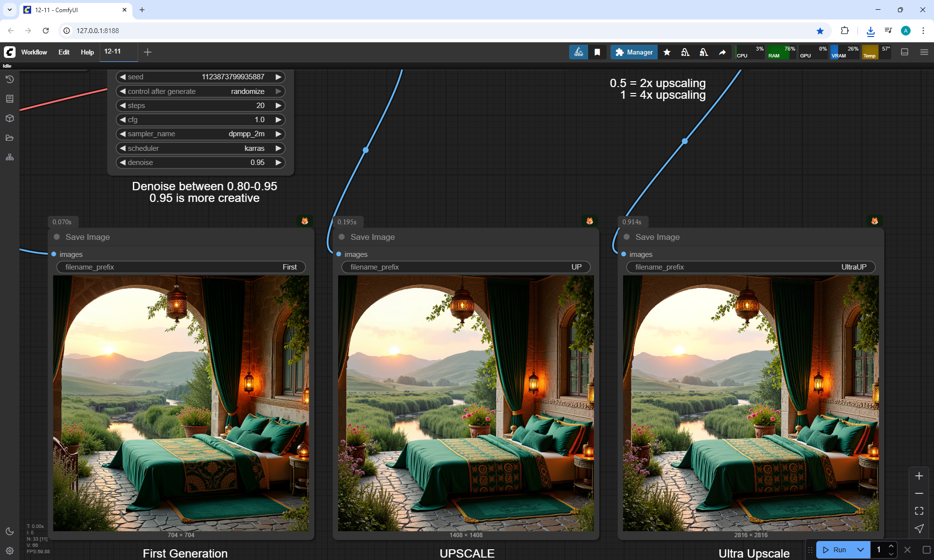Open the model library cube icon
Image resolution: width=934 pixels, height=560 pixels.
tap(9, 118)
